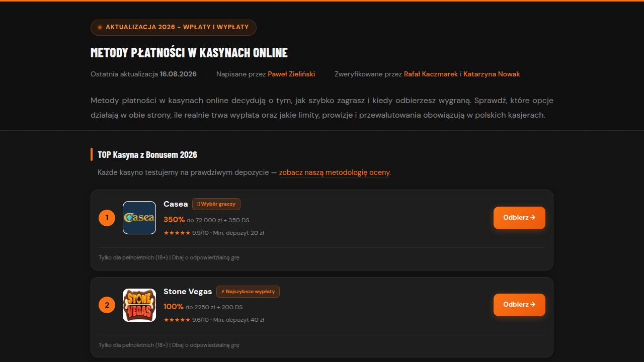Image resolution: width=644 pixels, height=362 pixels.
Task: Select the Stone Vegas casino name
Action: 188,292
